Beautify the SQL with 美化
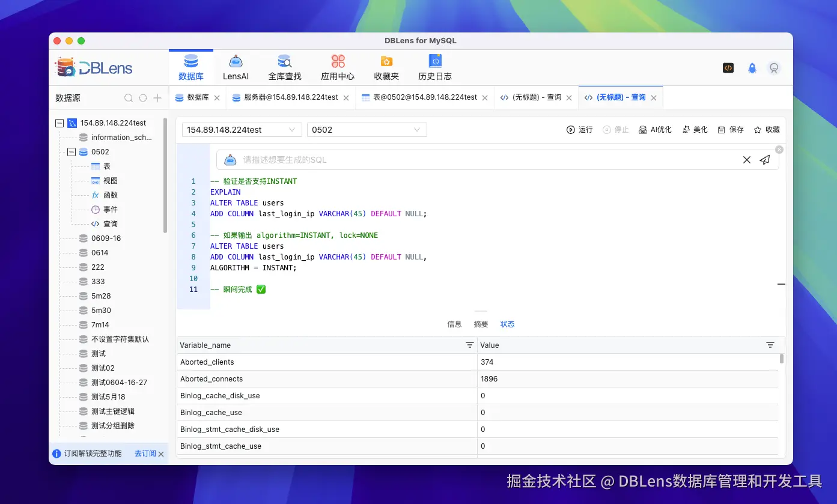This screenshot has width=837, height=504. tap(695, 130)
